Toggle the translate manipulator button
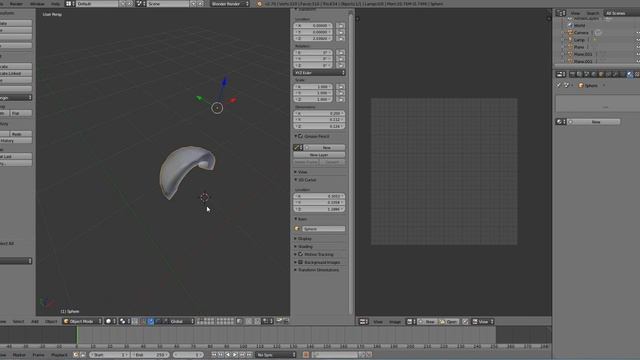This screenshot has width=640, height=360. tap(151, 321)
